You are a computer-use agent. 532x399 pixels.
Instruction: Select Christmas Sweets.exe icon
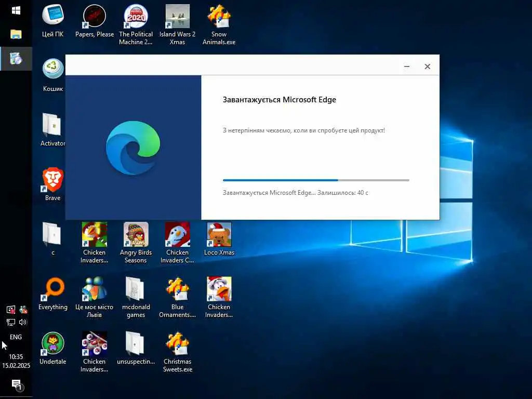click(178, 352)
